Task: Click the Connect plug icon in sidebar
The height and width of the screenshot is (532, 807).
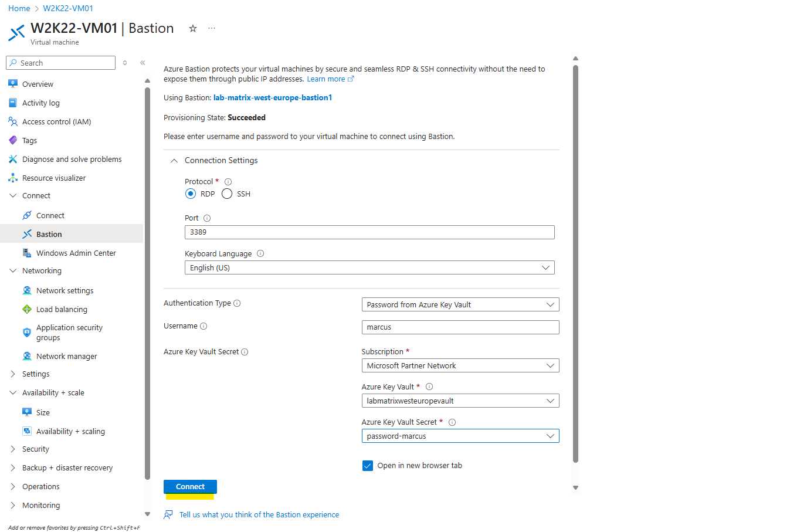Action: click(x=27, y=215)
